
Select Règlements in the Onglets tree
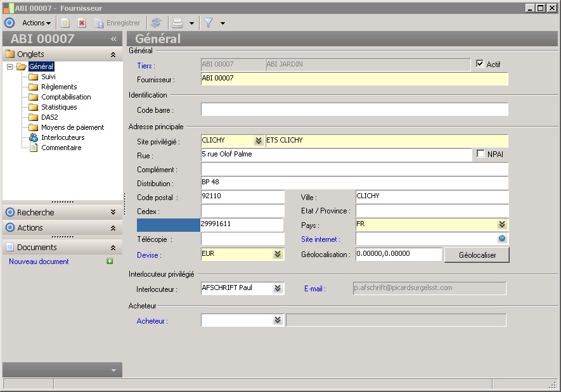(59, 87)
